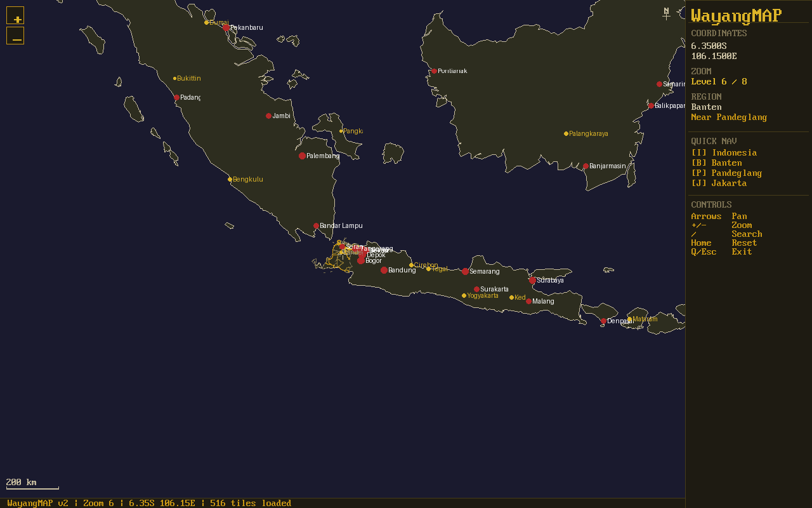Click the north compass arrow indicator
The height and width of the screenshot is (508, 812).
666,13
